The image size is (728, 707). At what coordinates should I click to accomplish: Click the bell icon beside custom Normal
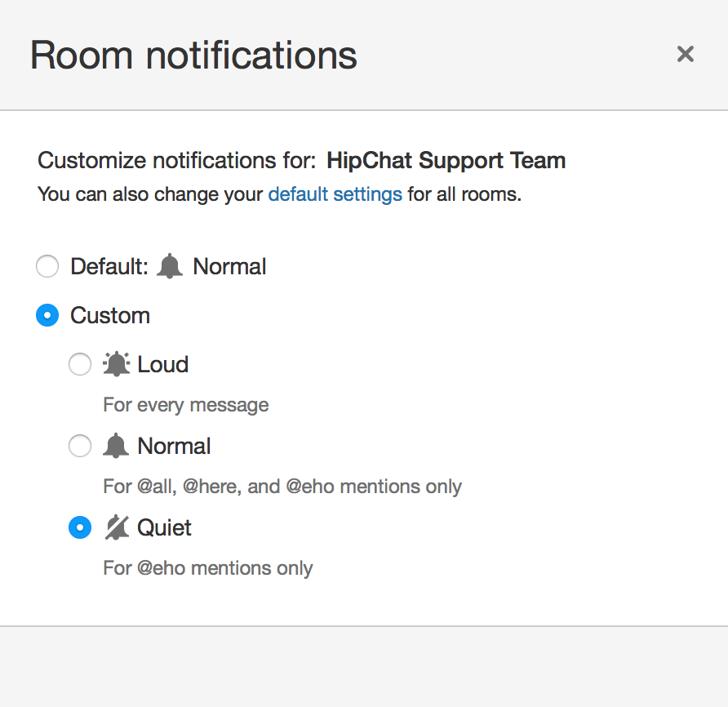point(116,446)
